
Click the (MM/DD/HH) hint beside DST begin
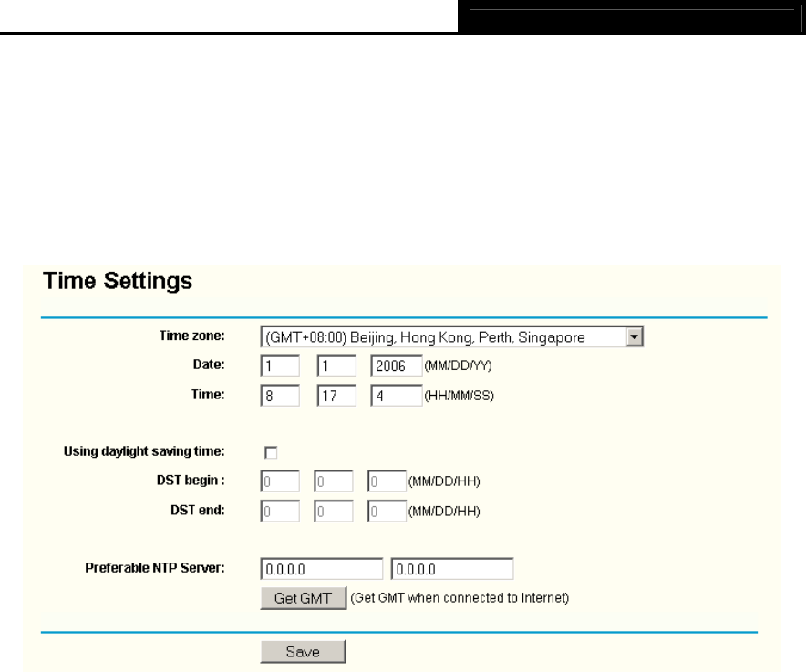point(444,481)
